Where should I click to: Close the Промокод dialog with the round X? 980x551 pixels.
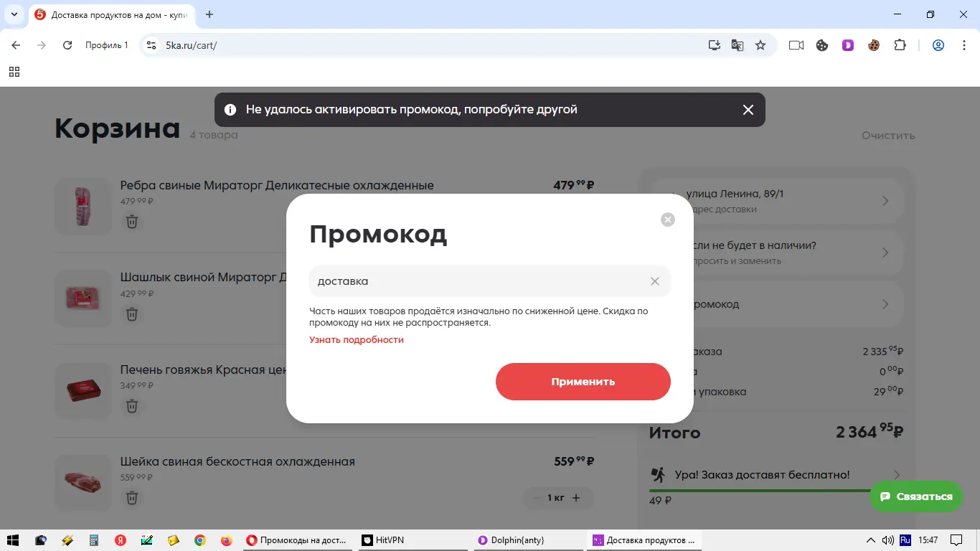coord(668,220)
